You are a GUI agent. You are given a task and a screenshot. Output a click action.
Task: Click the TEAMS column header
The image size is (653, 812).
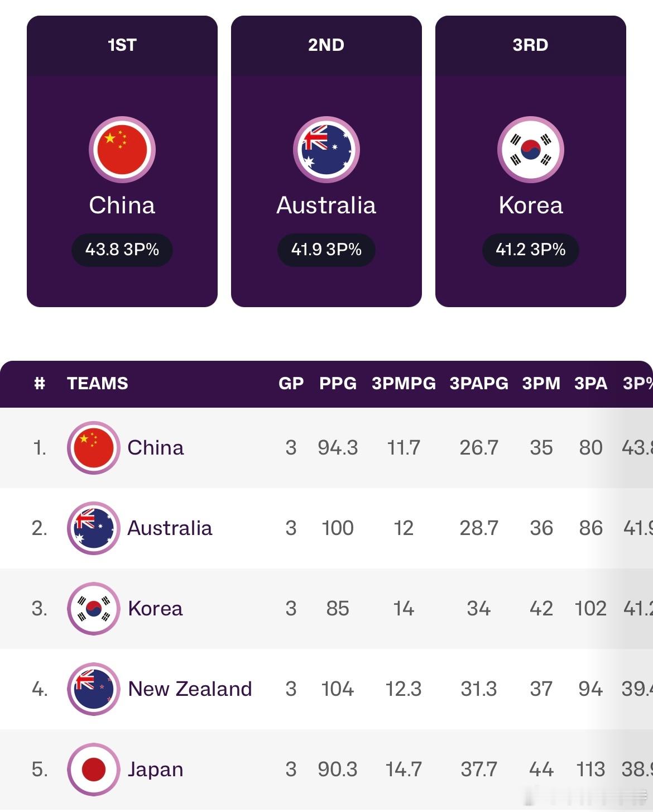click(x=98, y=384)
